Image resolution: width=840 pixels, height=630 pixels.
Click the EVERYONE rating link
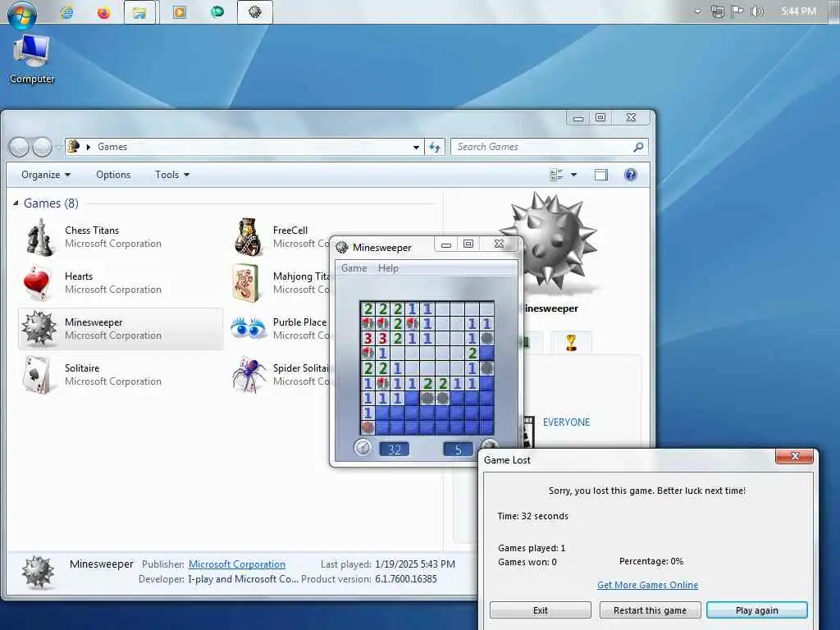point(566,422)
